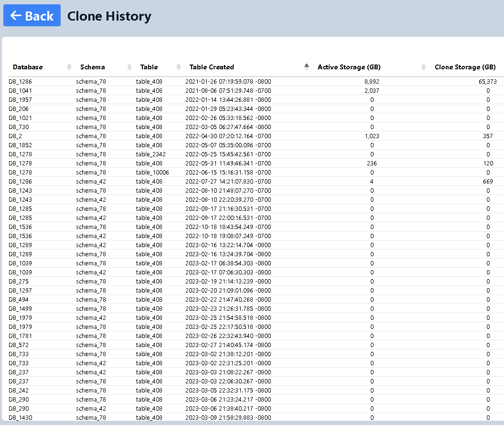Viewport: 504px width, 425px height.
Task: Click schema_42 in DB_1286 2022-07-27 row
Action: point(91,182)
